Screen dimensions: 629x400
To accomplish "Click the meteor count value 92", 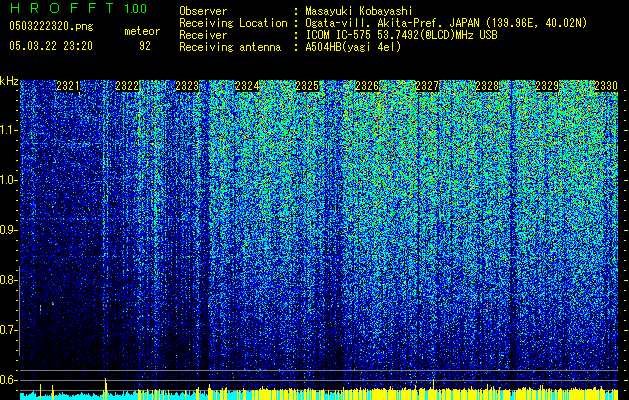I will [145, 46].
